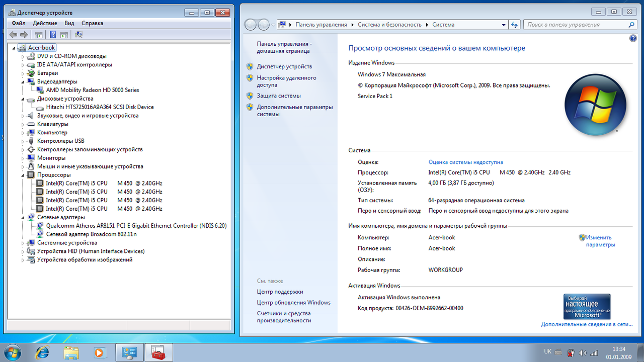Launch Windows Media Player from taskbar
The image size is (644, 362).
click(100, 352)
